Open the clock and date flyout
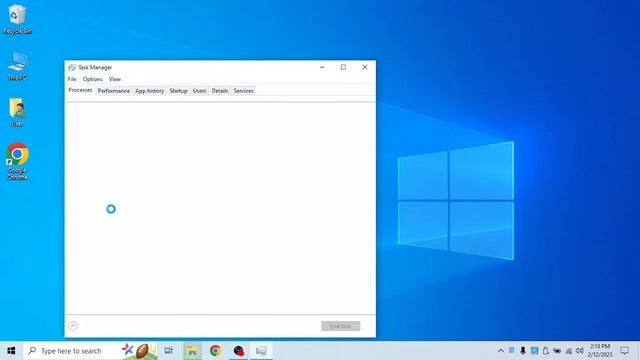 tap(600, 351)
